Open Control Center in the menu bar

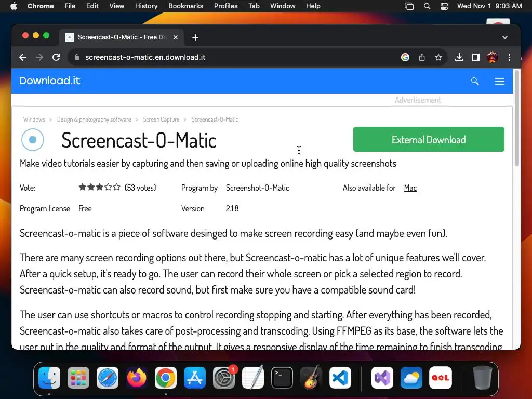444,6
